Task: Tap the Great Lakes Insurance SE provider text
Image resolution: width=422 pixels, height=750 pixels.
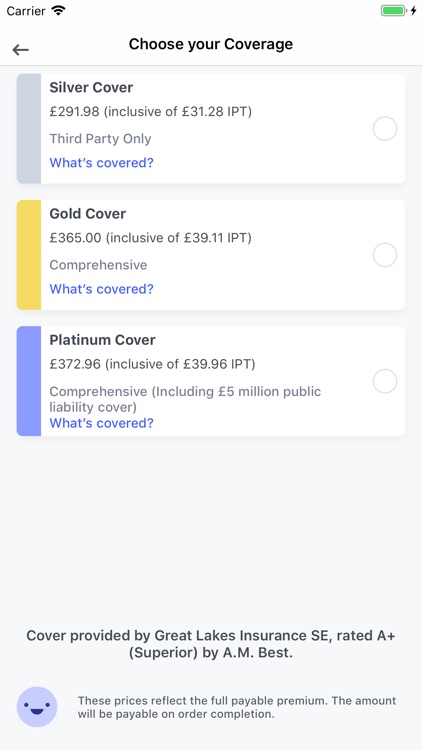Action: pyautogui.click(x=211, y=644)
